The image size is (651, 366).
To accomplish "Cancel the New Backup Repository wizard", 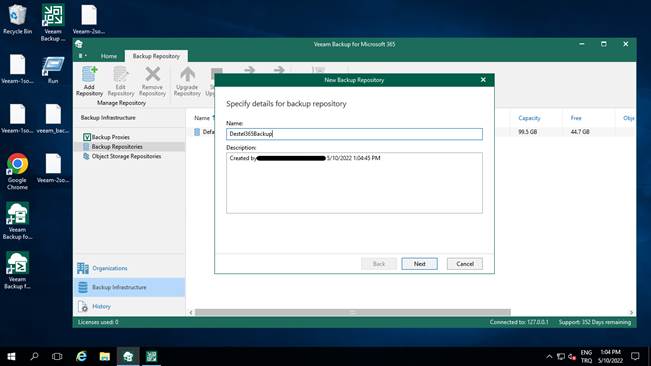I will coord(465,264).
